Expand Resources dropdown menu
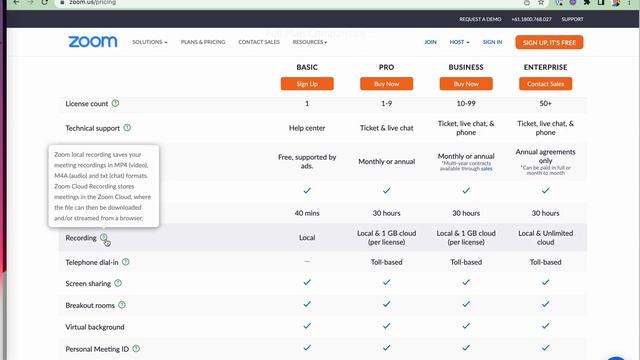640x360 pixels. pos(310,42)
